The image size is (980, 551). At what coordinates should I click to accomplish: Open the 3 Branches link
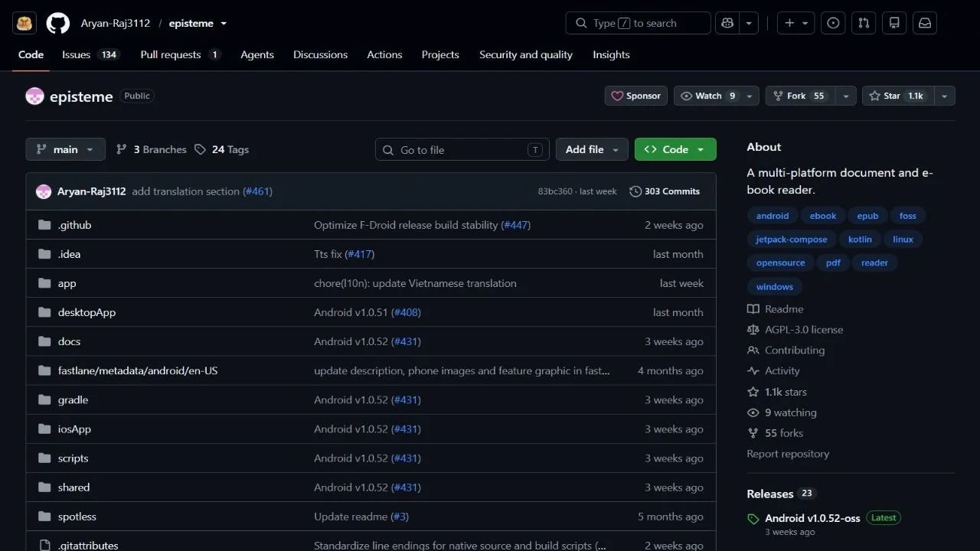[151, 149]
